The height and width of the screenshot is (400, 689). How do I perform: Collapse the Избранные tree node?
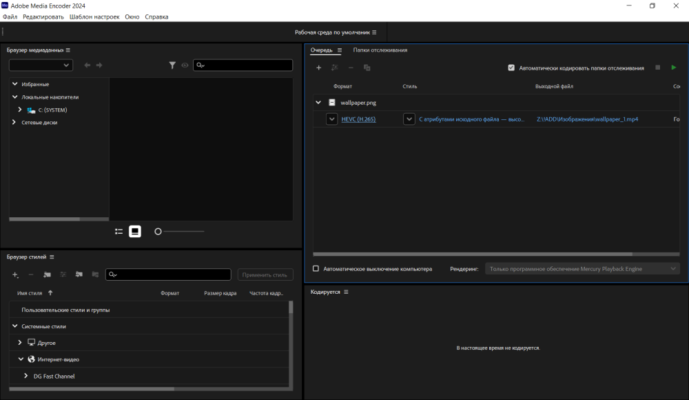pyautogui.click(x=15, y=84)
